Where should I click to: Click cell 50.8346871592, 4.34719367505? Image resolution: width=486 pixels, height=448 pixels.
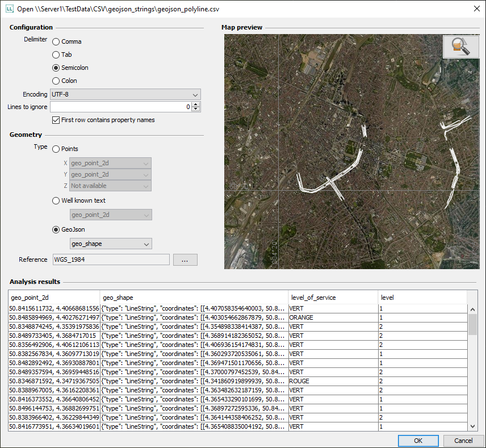click(54, 381)
